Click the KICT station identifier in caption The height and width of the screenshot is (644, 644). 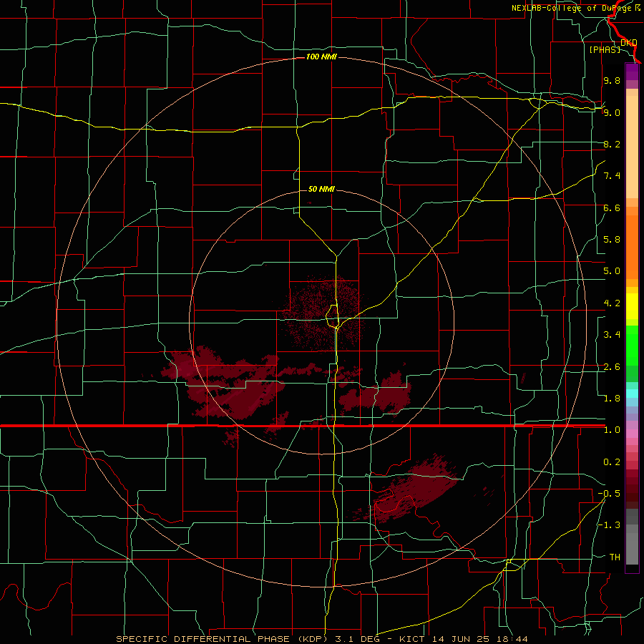tap(412, 639)
